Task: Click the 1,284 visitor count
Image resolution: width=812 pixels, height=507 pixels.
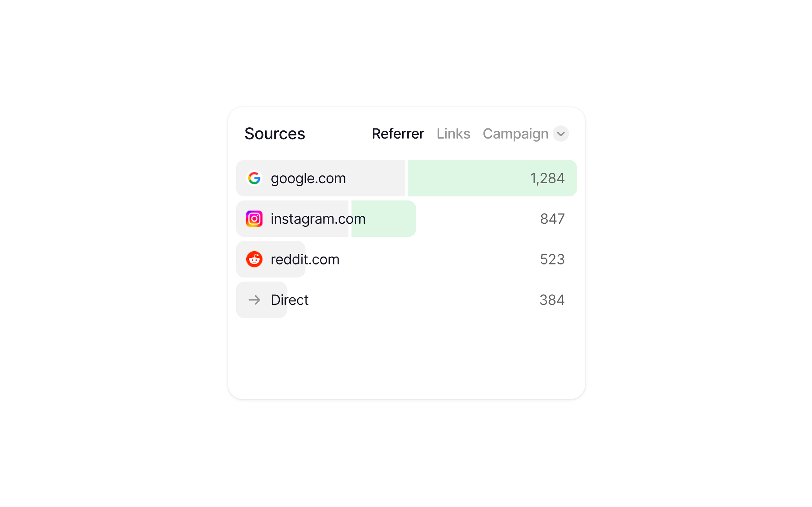Action: (547, 178)
